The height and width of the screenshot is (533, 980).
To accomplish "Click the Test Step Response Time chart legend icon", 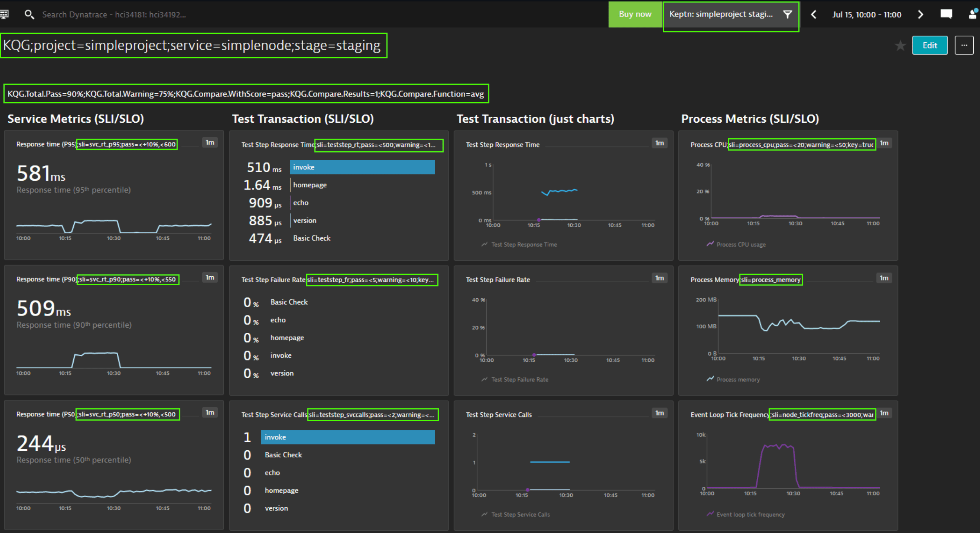I will pos(484,244).
